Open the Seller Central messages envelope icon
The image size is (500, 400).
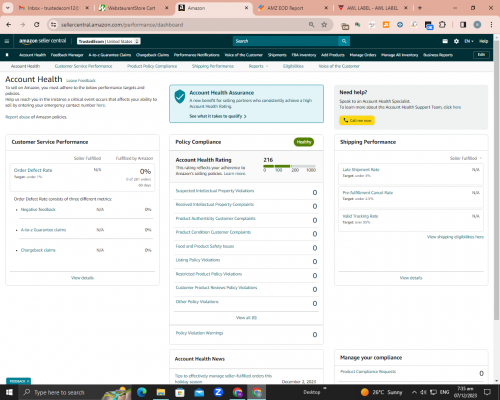pyautogui.click(x=445, y=41)
